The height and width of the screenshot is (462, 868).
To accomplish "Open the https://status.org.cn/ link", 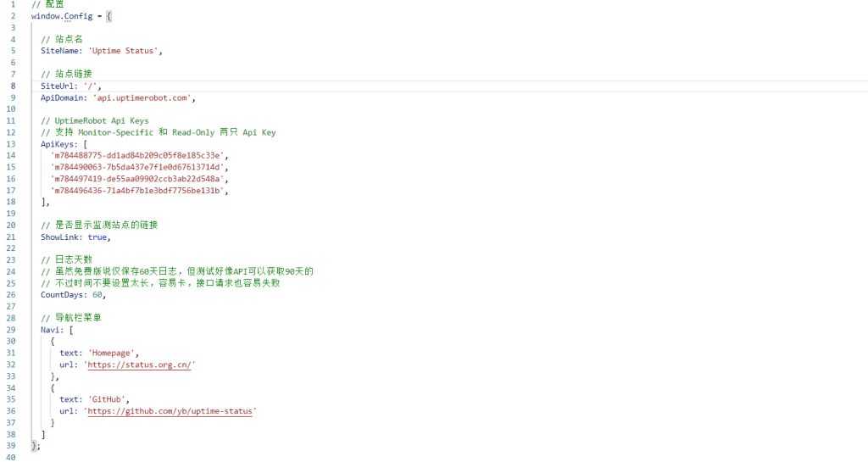I will pos(140,365).
